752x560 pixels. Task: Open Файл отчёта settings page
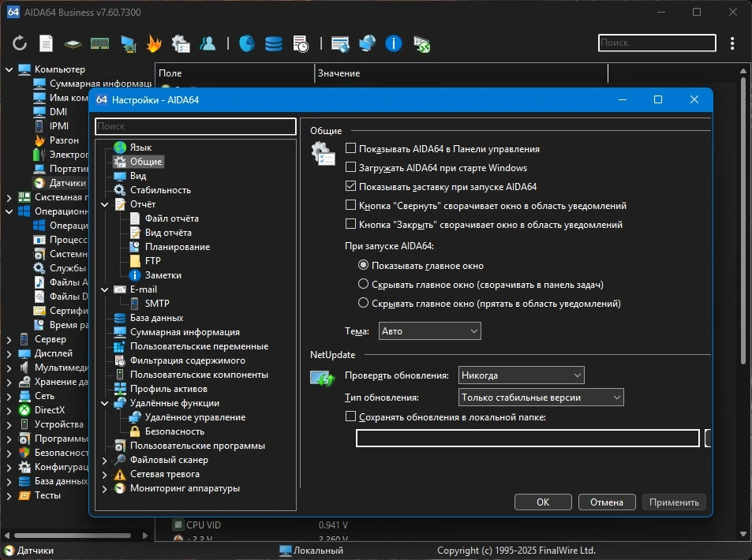(x=172, y=218)
